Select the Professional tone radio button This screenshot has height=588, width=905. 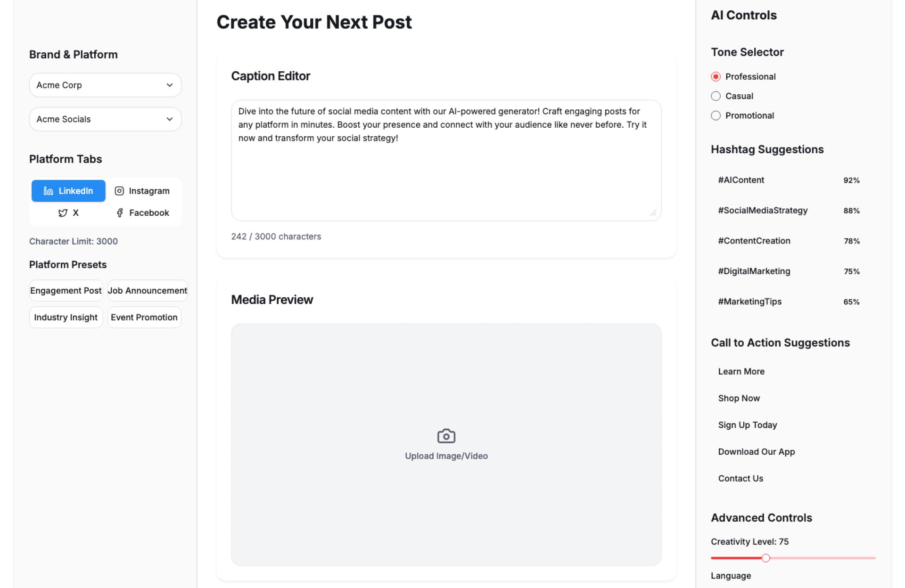click(x=716, y=77)
